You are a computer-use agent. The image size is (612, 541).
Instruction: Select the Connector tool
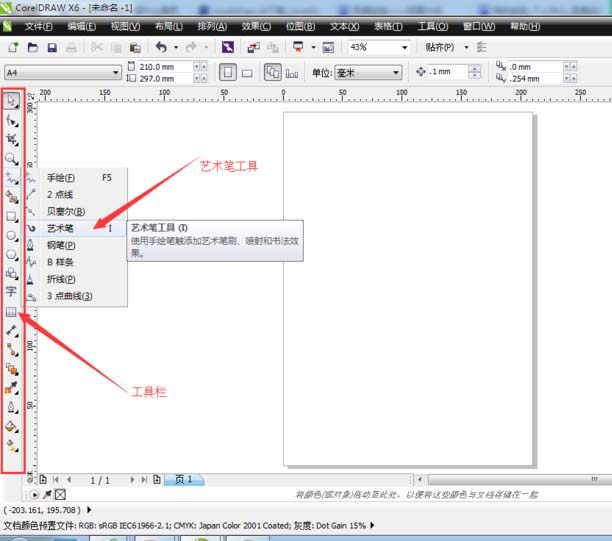(12, 350)
